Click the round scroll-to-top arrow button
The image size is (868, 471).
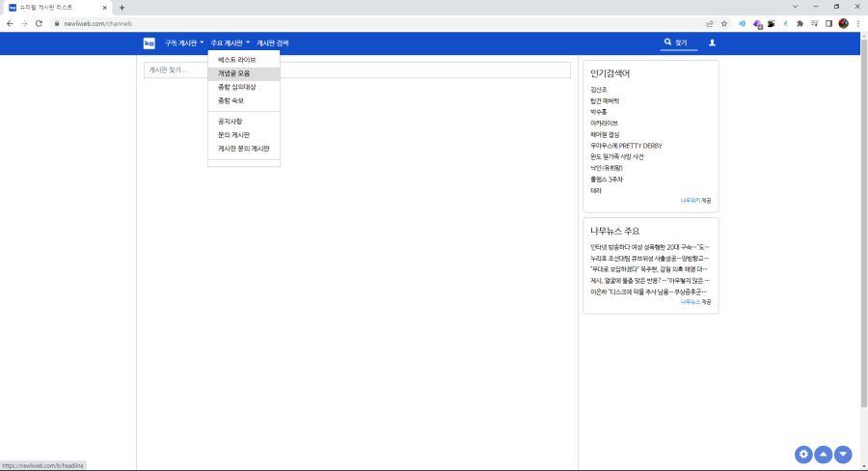(x=824, y=455)
